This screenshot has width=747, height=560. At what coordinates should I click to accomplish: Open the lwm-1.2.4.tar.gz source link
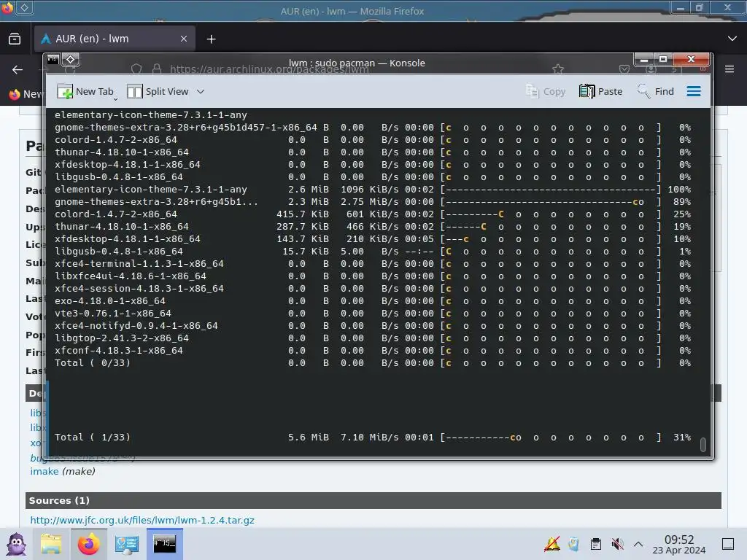tap(142, 520)
